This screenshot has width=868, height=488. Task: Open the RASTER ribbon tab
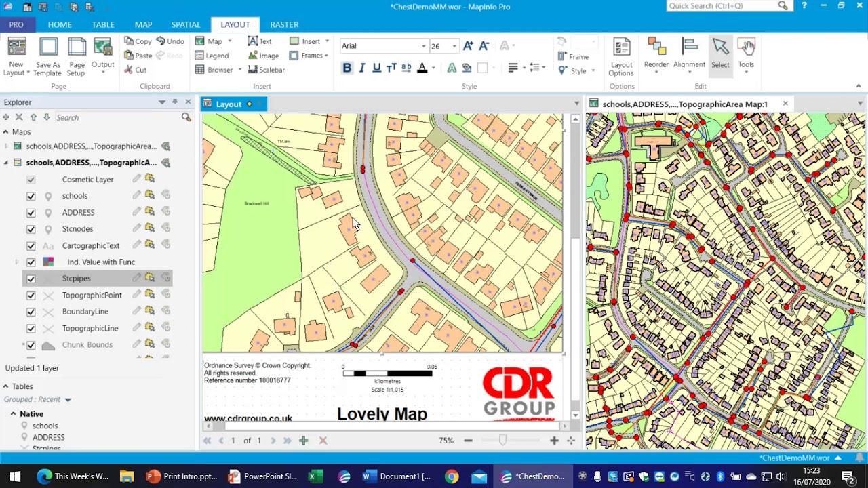[x=284, y=24]
